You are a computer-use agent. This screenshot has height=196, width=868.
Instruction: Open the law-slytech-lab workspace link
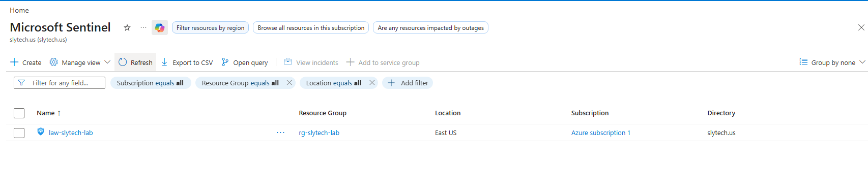click(71, 133)
